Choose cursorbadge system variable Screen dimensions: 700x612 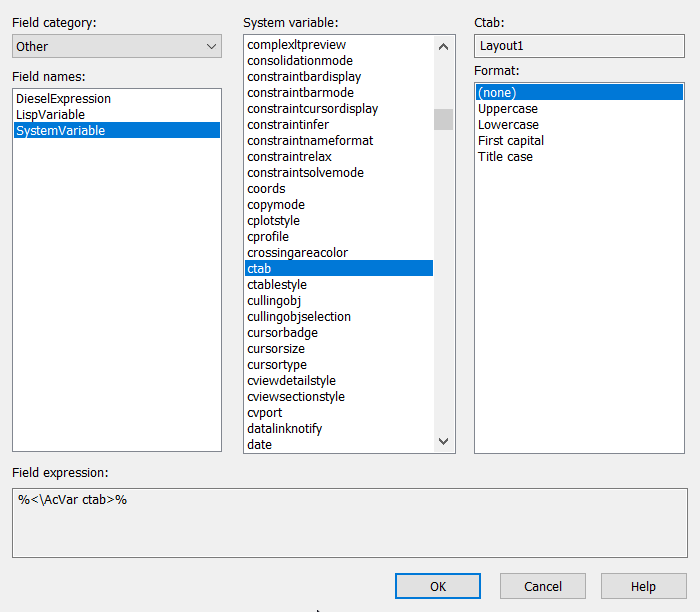pyautogui.click(x=339, y=333)
